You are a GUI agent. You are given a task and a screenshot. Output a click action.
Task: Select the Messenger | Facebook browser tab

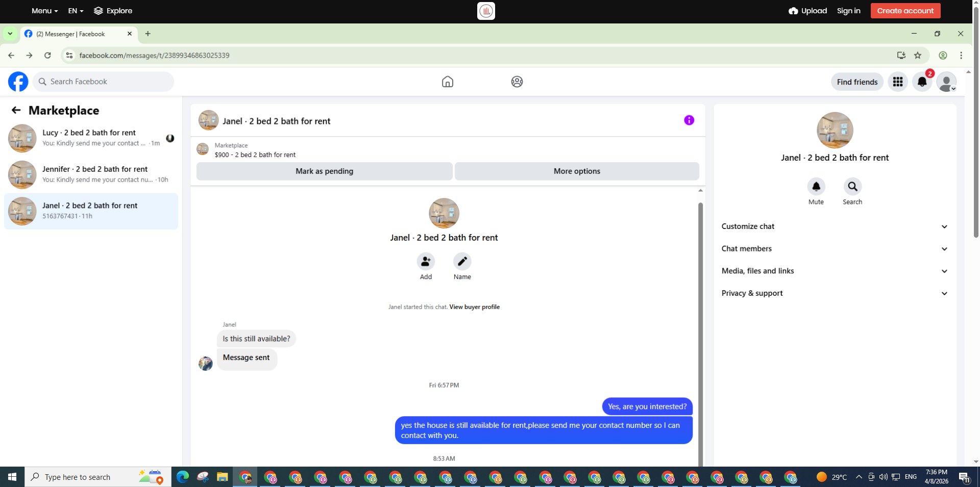pyautogui.click(x=79, y=34)
